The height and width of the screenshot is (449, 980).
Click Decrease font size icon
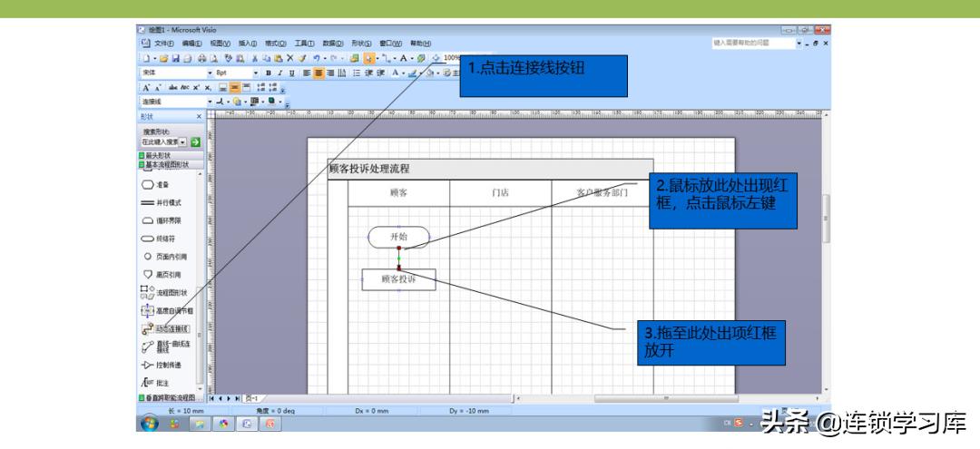point(158,87)
